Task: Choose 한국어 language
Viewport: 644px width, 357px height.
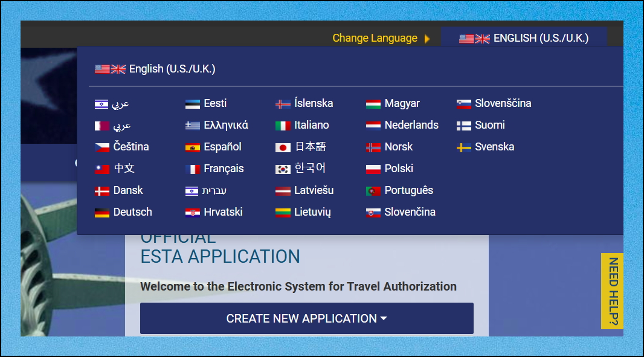Action: point(310,168)
